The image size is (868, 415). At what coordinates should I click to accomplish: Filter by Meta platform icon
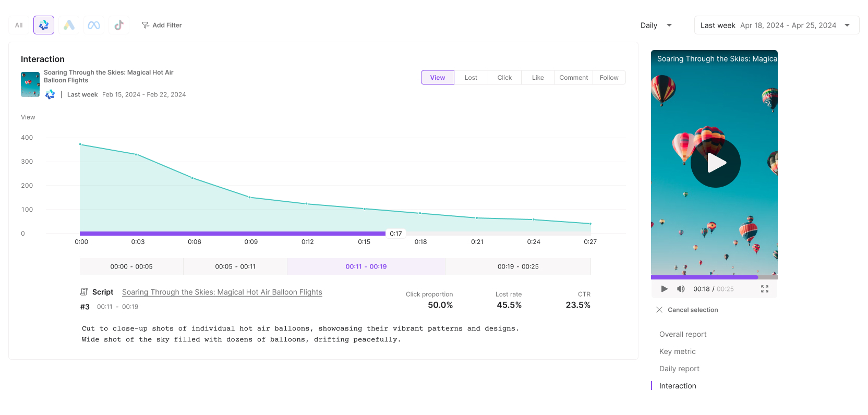point(94,25)
